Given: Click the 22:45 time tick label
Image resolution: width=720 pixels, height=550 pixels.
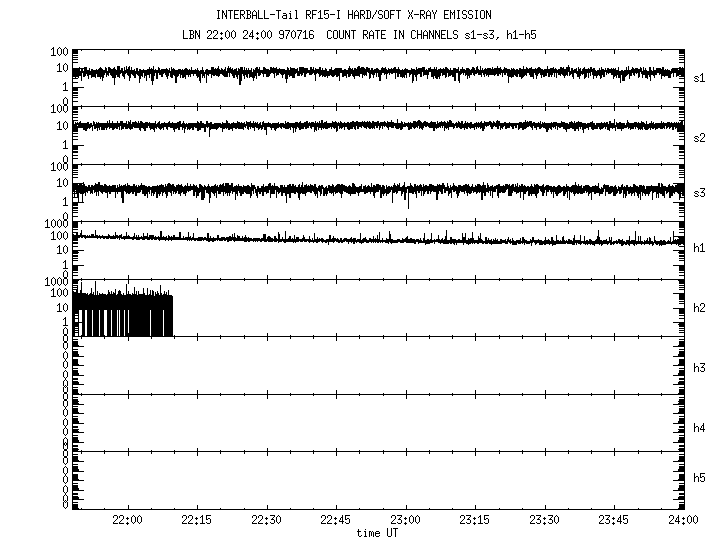Looking at the screenshot, I should (336, 521).
